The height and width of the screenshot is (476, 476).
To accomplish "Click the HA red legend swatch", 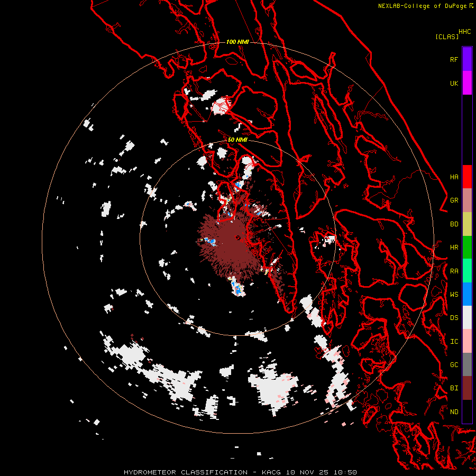I will pyautogui.click(x=467, y=177).
